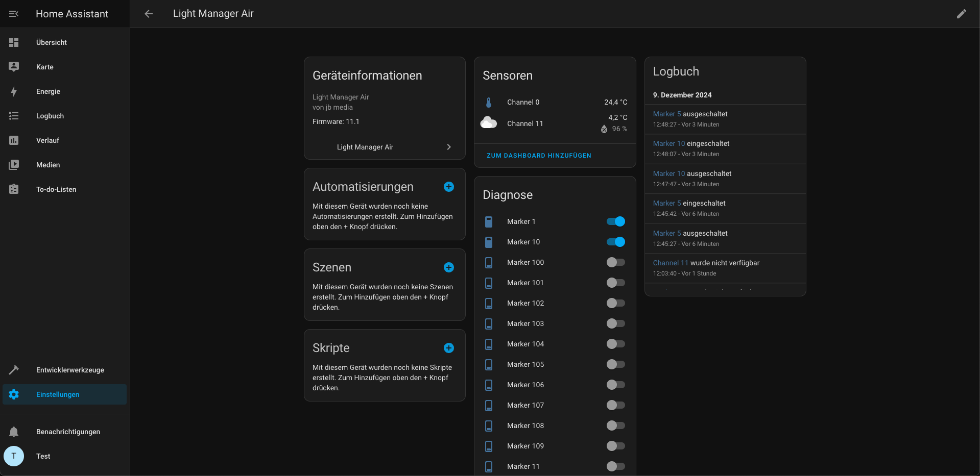
Task: Click the Home Assistant title
Action: [72, 14]
